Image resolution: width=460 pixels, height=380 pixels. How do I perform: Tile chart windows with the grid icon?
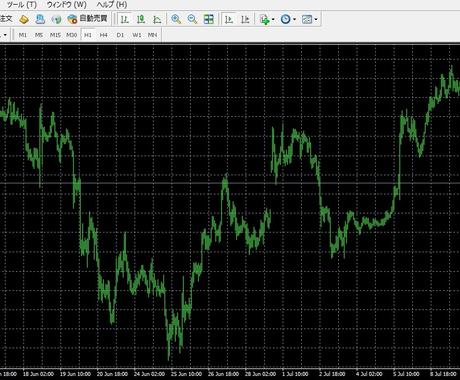pyautogui.click(x=209, y=19)
